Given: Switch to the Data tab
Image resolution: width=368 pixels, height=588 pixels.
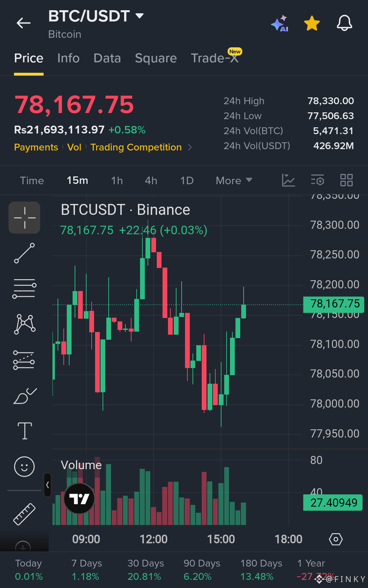Looking at the screenshot, I should (107, 58).
